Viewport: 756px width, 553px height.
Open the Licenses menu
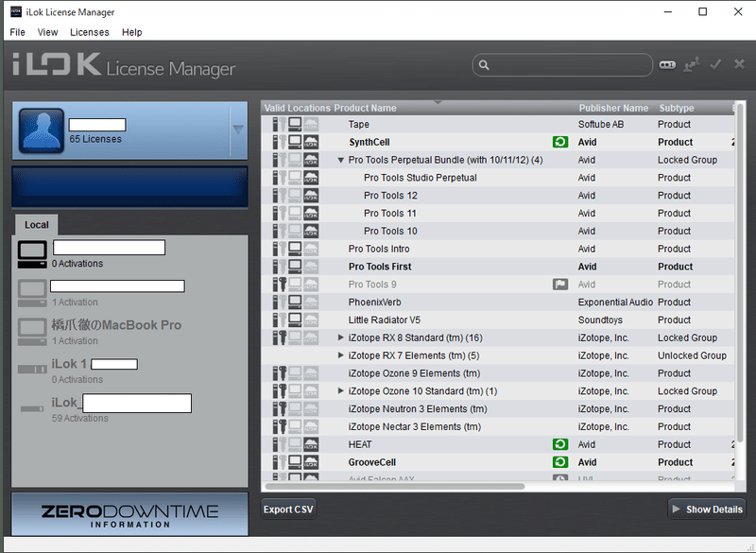pos(90,31)
